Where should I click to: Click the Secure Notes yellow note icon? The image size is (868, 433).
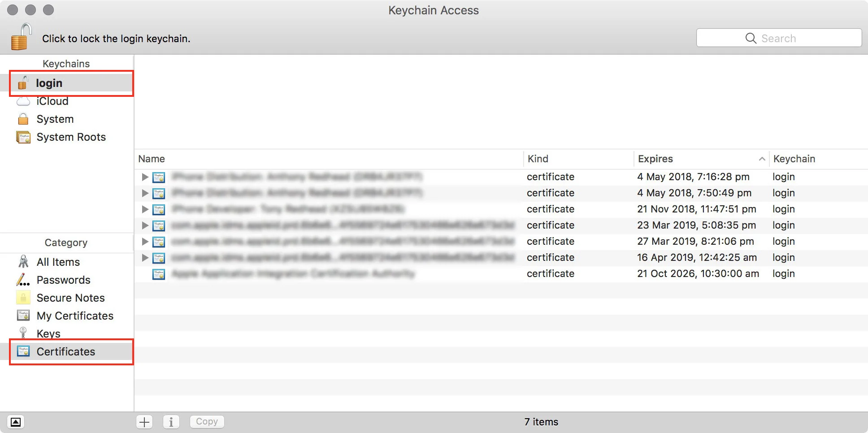click(x=23, y=298)
